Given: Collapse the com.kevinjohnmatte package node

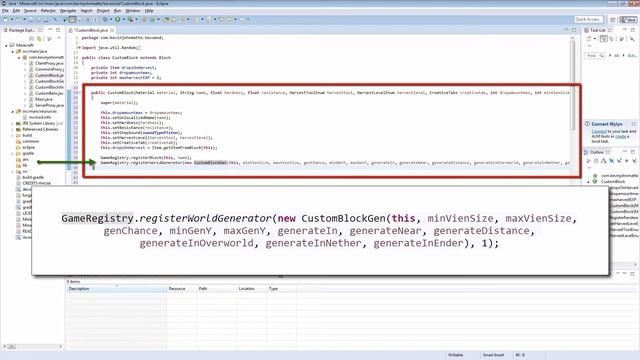Looking at the screenshot, I should (19, 58).
